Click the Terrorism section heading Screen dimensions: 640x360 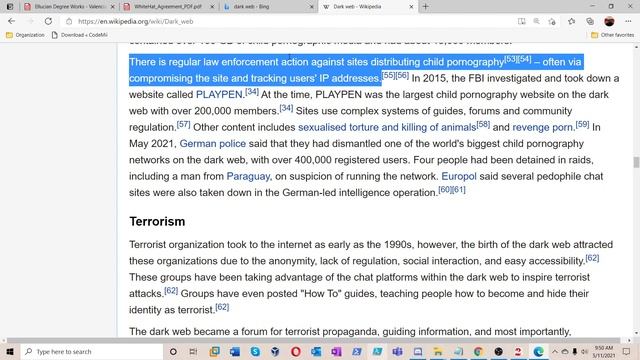tap(157, 221)
